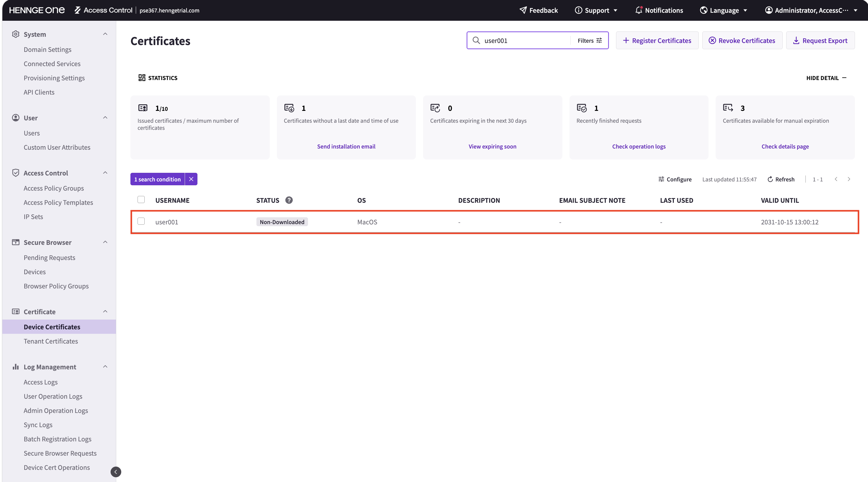Collapse the sidebar with round arrow button
This screenshot has width=868, height=482.
click(x=116, y=472)
